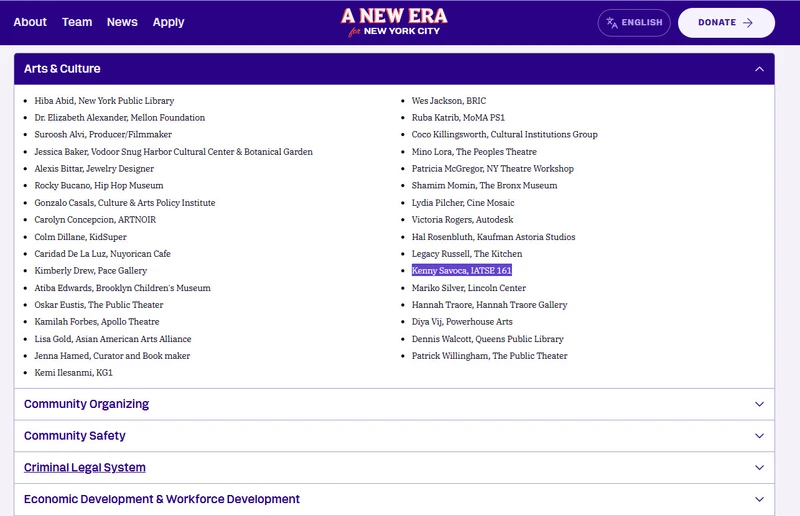Click Alexis Bittar, Jewelry Designer
This screenshot has height=516, width=800.
pyautogui.click(x=94, y=168)
